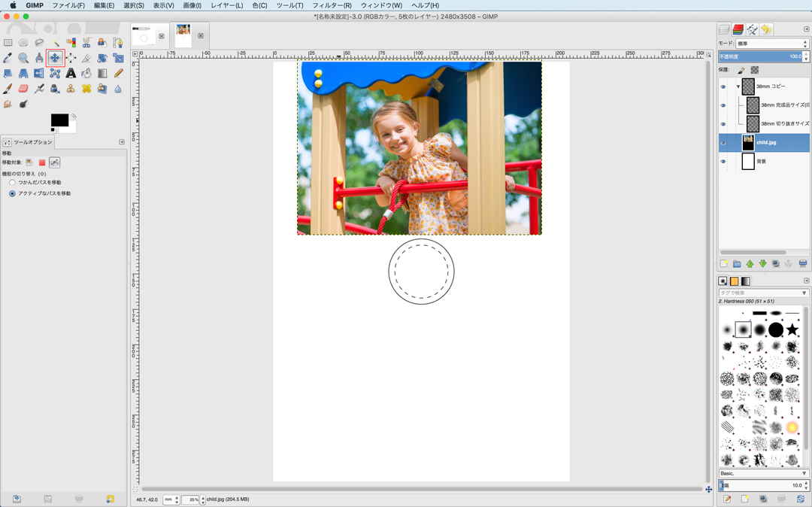Select the つかんだパスを移動 radio option
The image size is (812, 507).
coord(12,183)
